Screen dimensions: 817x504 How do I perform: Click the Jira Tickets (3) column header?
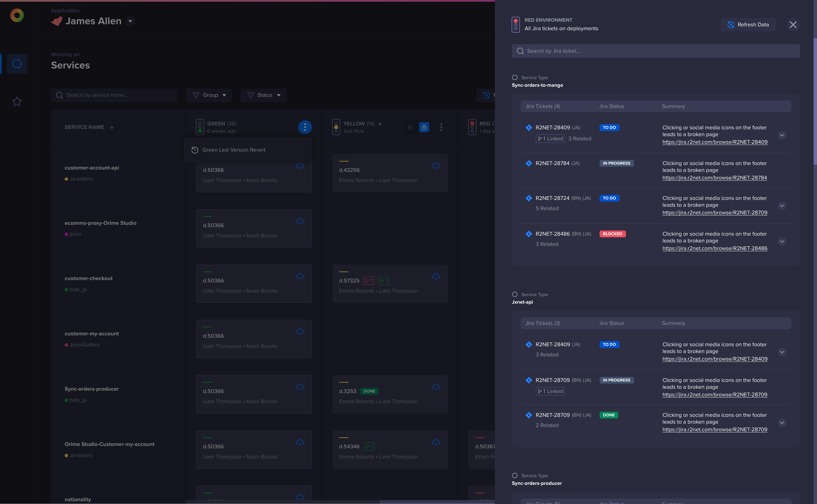pyautogui.click(x=543, y=323)
